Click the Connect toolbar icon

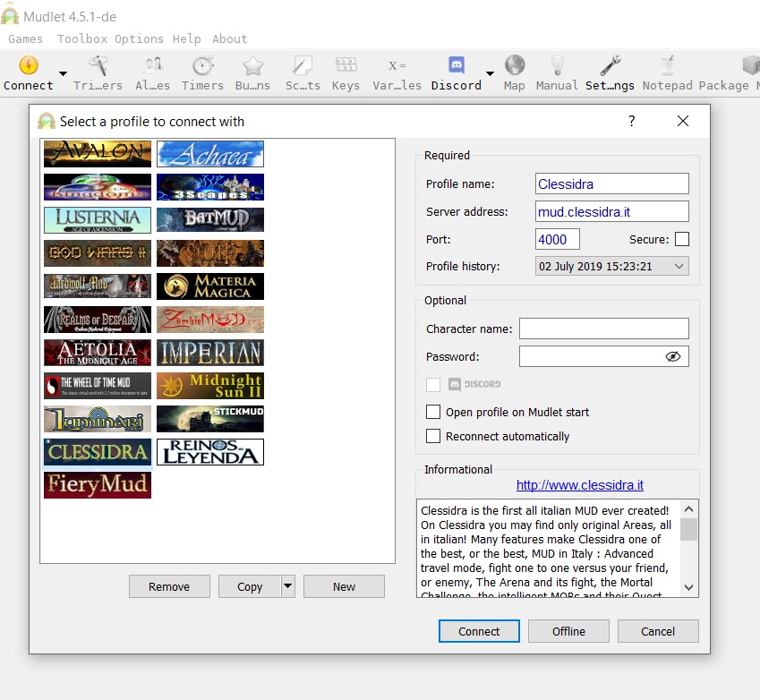point(29,65)
